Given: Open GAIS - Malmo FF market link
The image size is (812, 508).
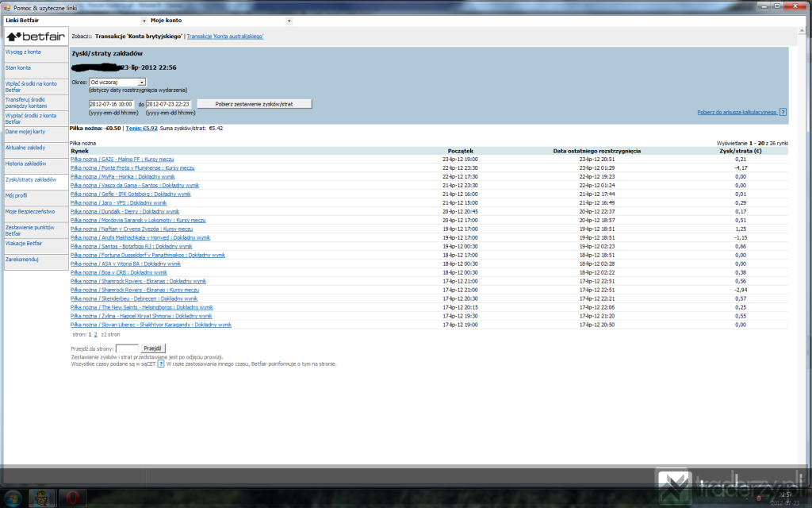Looking at the screenshot, I should coord(122,159).
